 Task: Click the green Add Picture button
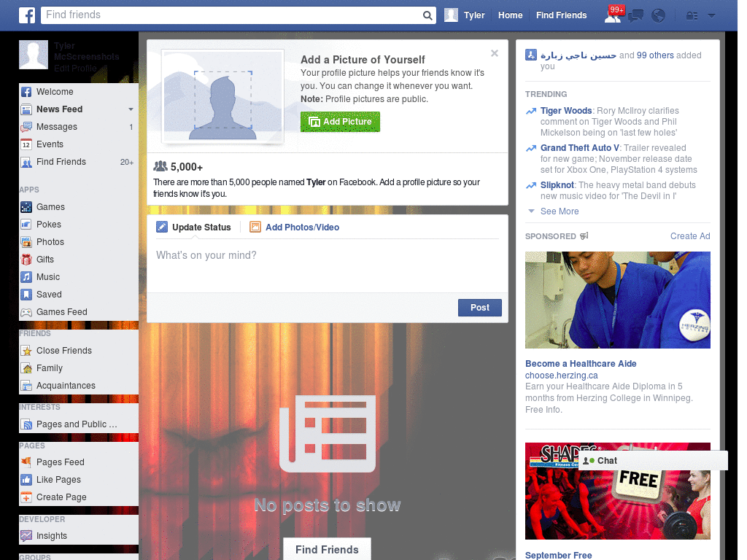coord(340,122)
